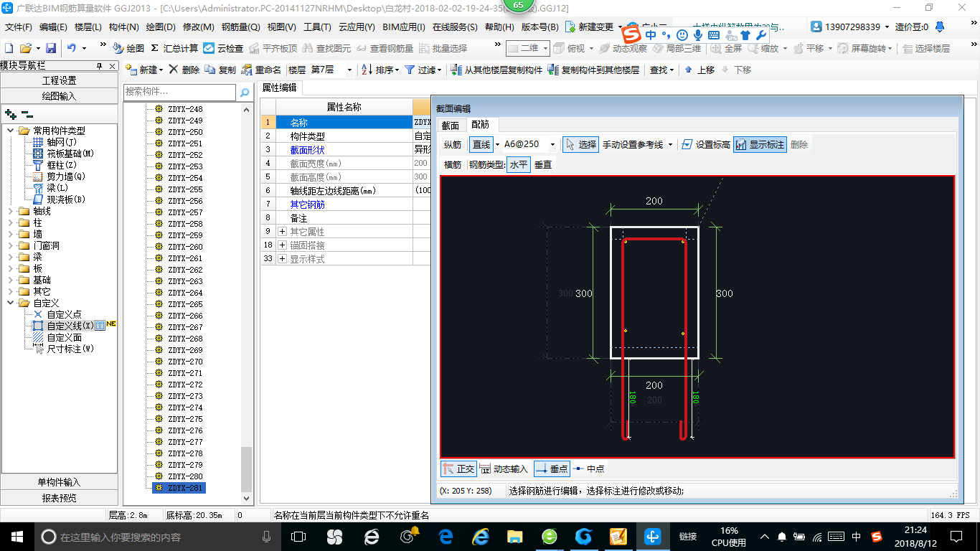Toggle 正交 orthogonal mode
The width and height of the screenshot is (980, 551).
click(458, 468)
